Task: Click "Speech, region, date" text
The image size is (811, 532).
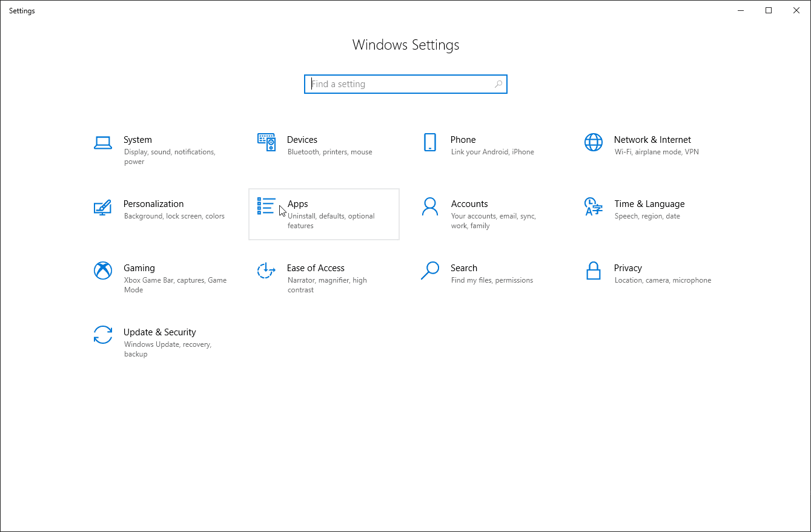Action: click(647, 216)
